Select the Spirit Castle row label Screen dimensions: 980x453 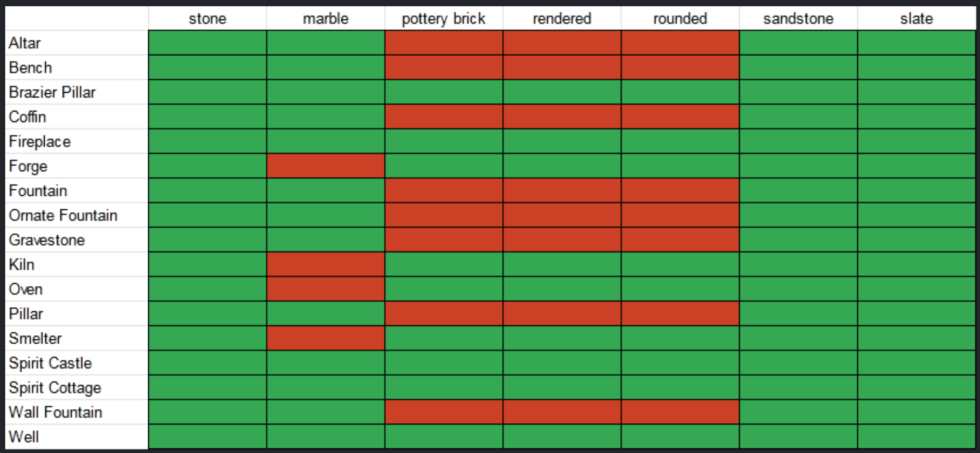point(50,363)
